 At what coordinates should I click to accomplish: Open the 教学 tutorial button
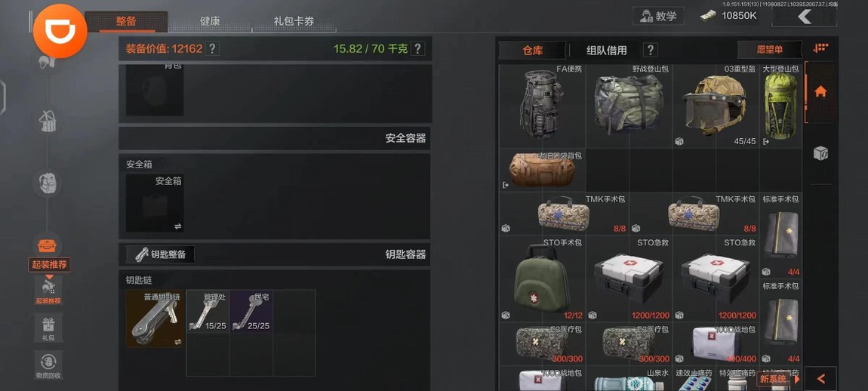point(658,16)
